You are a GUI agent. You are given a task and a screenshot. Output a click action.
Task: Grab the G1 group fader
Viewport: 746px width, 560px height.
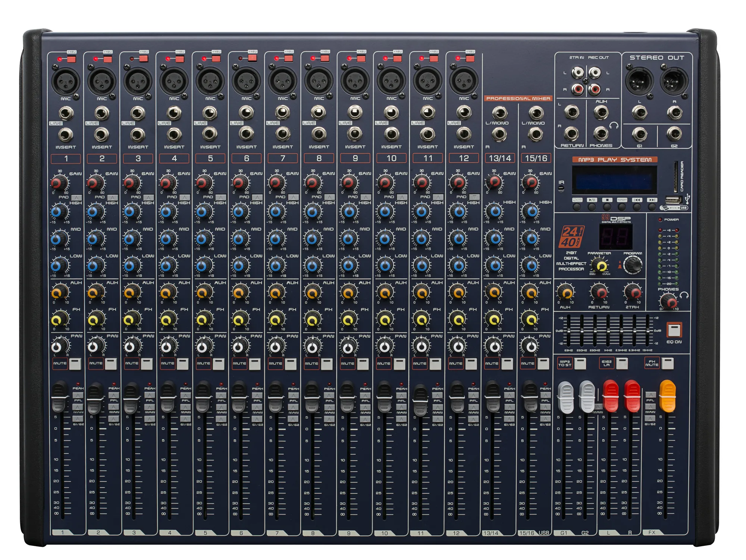coord(566,397)
